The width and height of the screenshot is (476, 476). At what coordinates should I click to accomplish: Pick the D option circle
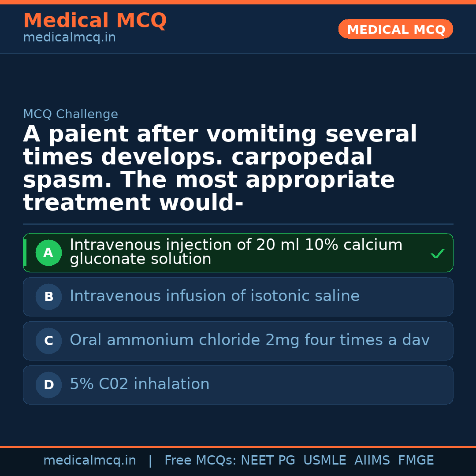(48, 385)
